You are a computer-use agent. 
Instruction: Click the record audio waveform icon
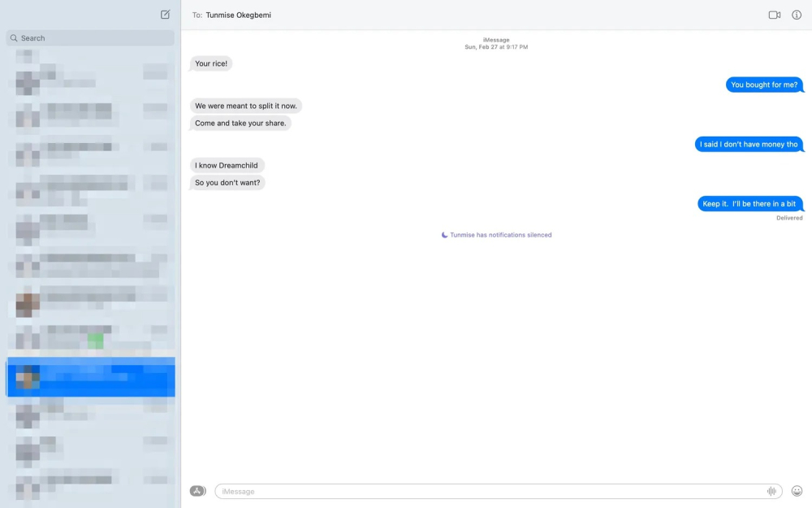coord(771,491)
